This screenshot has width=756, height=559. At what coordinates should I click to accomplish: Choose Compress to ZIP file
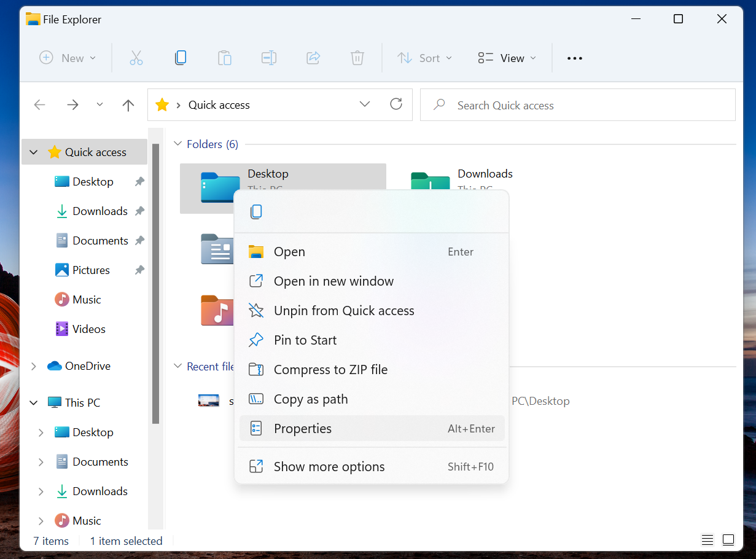coord(330,370)
